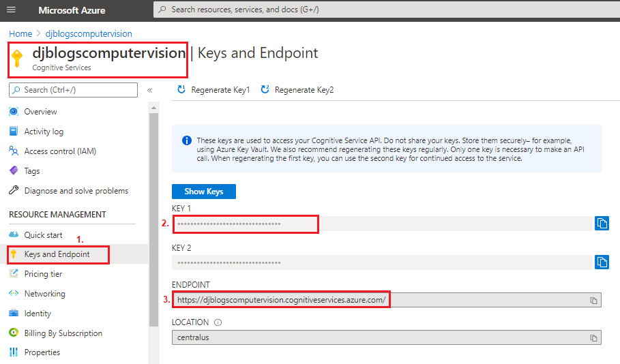
Task: Click the 'KEY 1' label
Action: tap(181, 209)
